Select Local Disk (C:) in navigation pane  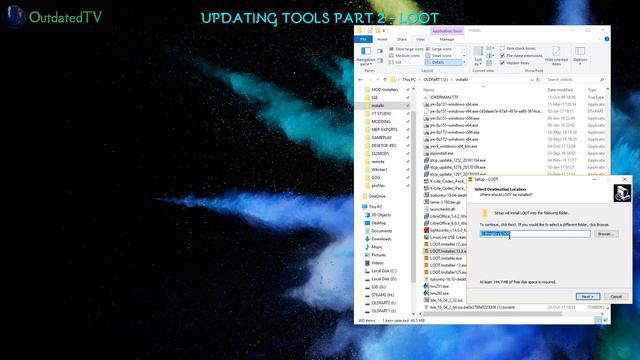coord(384,271)
